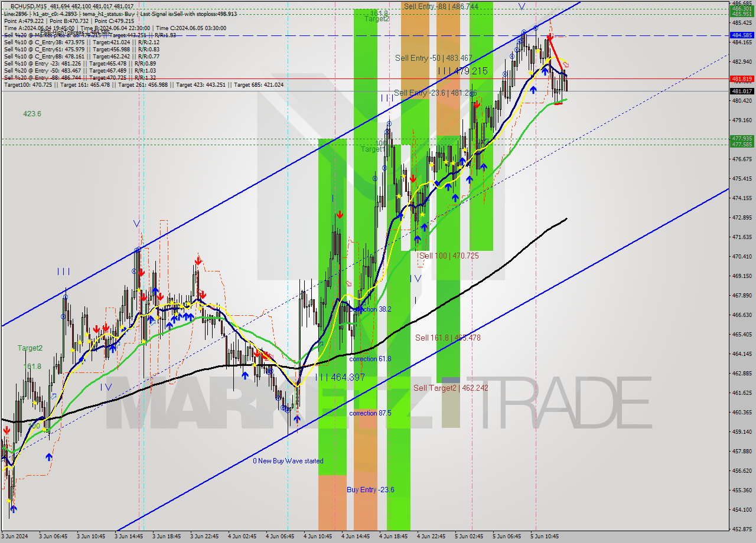
Task: Click the 'correction 61.8' label
Action: click(x=370, y=359)
